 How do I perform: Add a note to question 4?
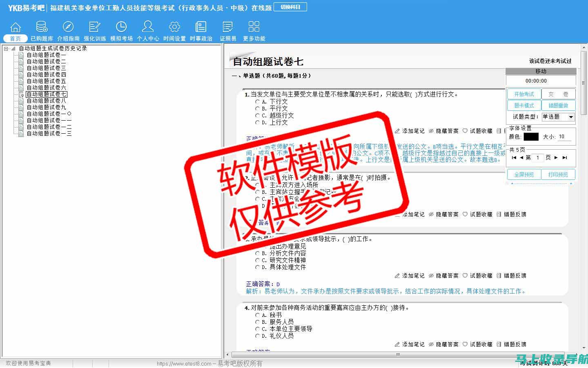click(x=410, y=344)
